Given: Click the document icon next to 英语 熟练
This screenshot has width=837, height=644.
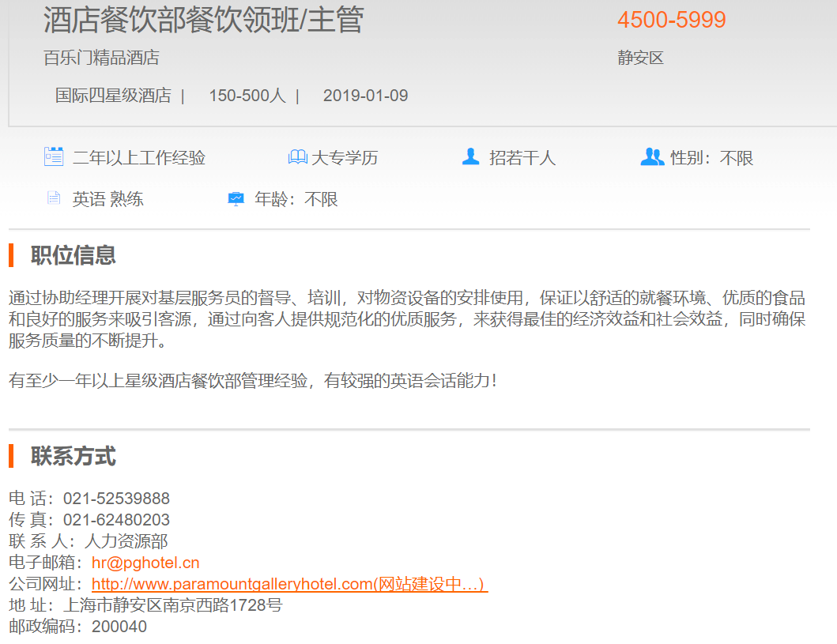Looking at the screenshot, I should pos(53,198).
